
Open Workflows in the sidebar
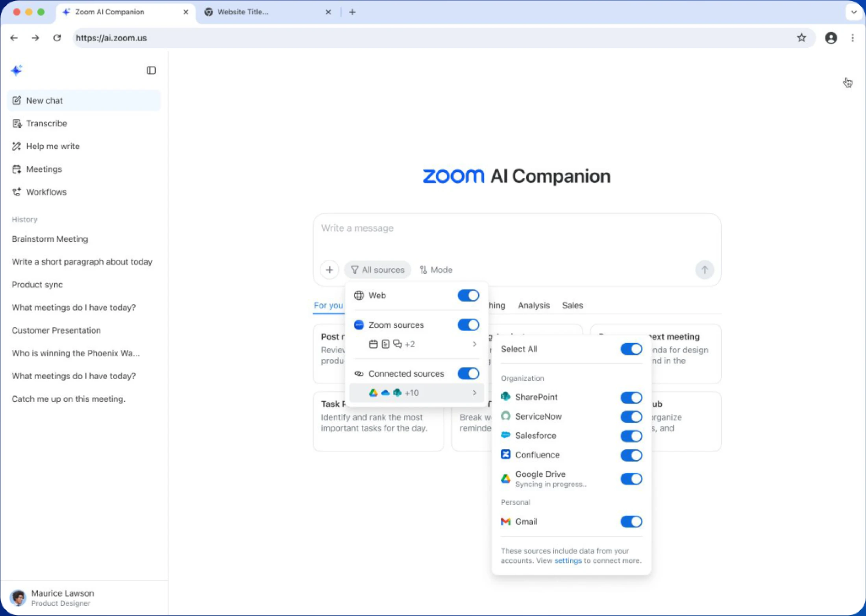tap(84, 192)
